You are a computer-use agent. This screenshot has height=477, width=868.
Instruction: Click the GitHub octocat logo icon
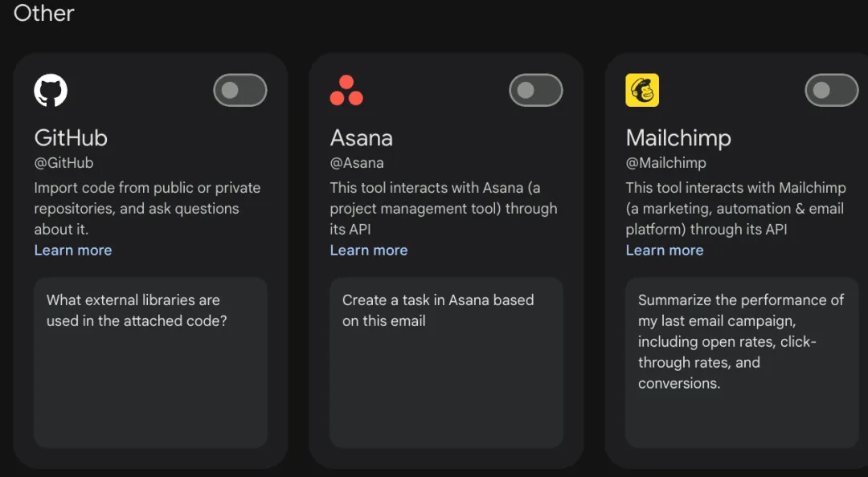[51, 90]
